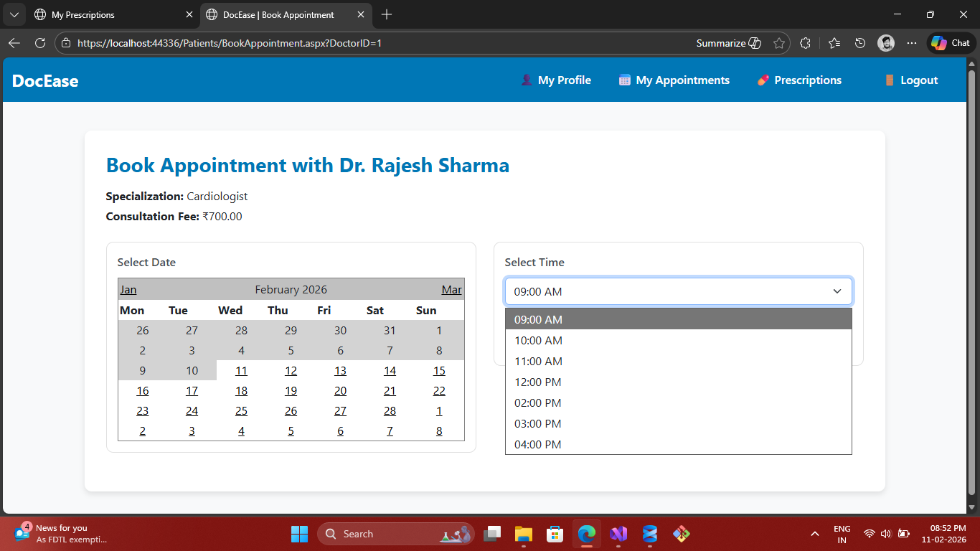Click the browser address bar URL
980x551 pixels.
pyautogui.click(x=230, y=43)
